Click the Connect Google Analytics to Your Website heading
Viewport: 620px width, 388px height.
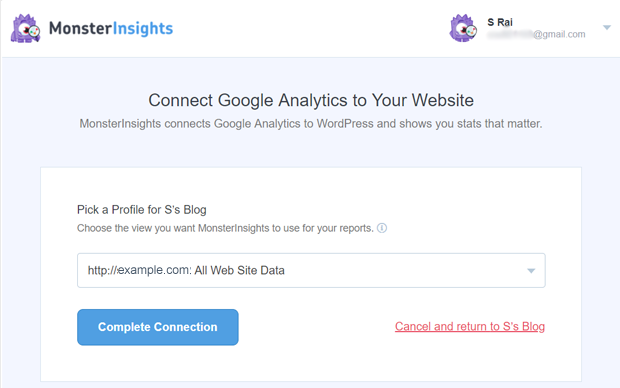[x=311, y=100]
